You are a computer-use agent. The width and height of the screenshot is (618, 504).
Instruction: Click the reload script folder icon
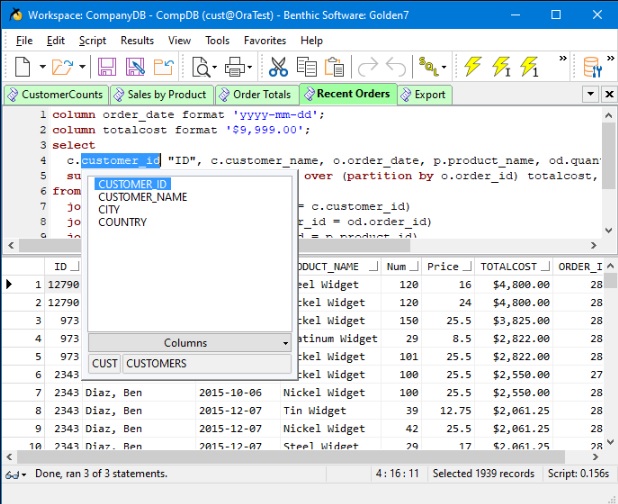pos(164,67)
